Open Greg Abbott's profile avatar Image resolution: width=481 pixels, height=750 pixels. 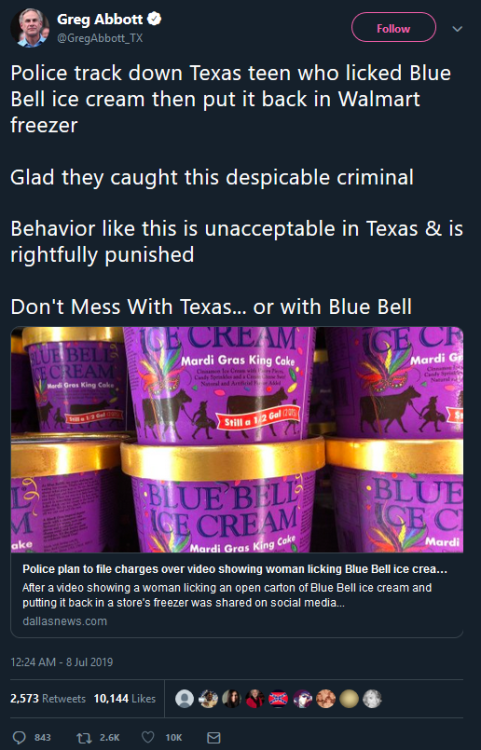[30, 28]
